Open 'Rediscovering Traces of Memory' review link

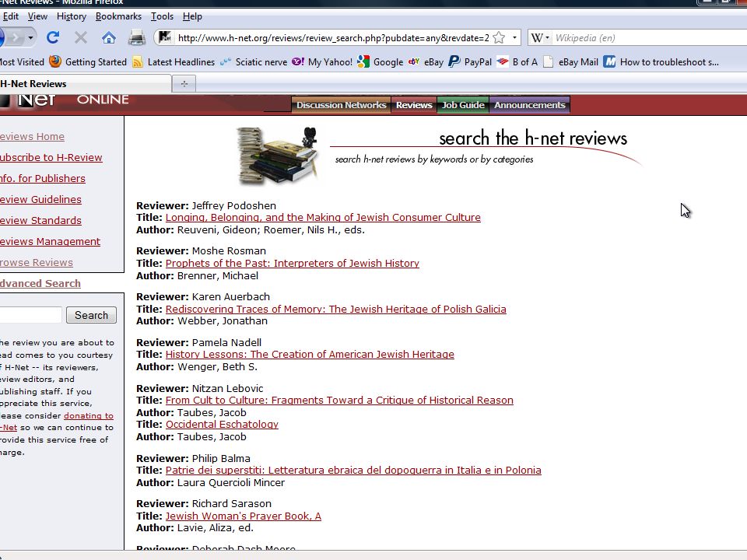click(x=336, y=309)
